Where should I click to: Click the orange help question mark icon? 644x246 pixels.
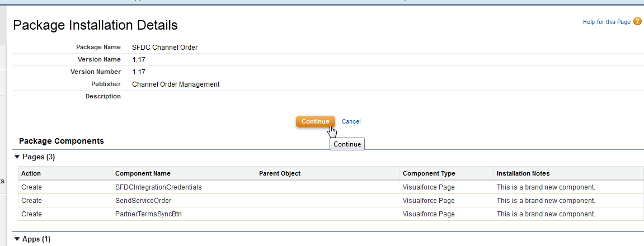pos(637,22)
